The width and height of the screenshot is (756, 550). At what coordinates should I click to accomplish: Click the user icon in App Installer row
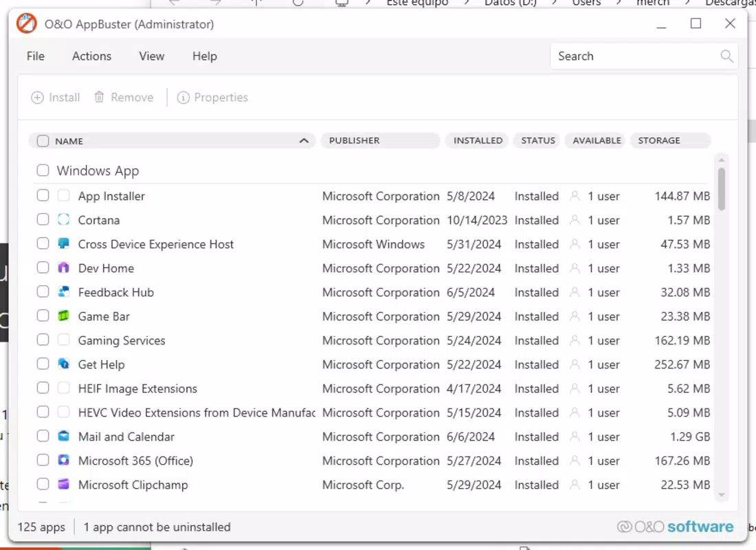(x=575, y=196)
